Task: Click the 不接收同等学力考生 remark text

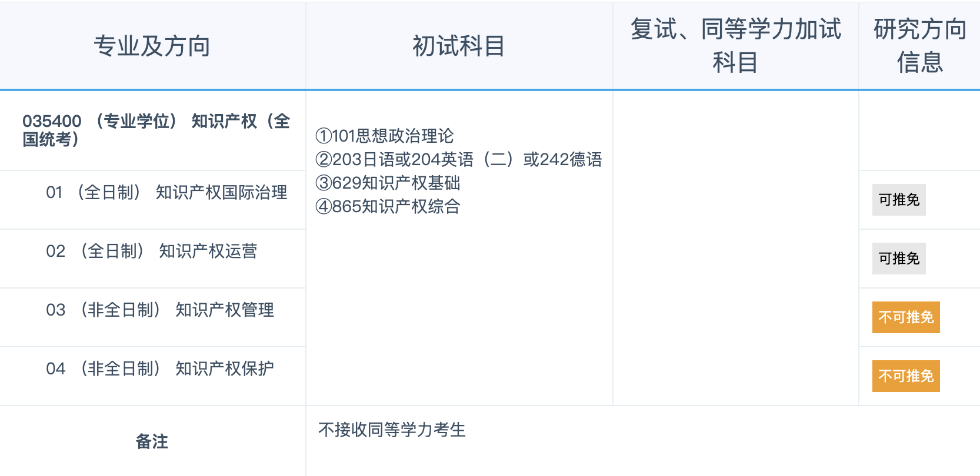Action: click(392, 430)
